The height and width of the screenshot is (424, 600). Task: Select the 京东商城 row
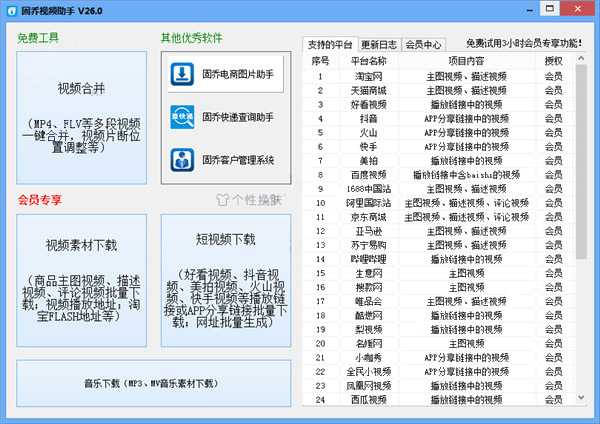439,217
